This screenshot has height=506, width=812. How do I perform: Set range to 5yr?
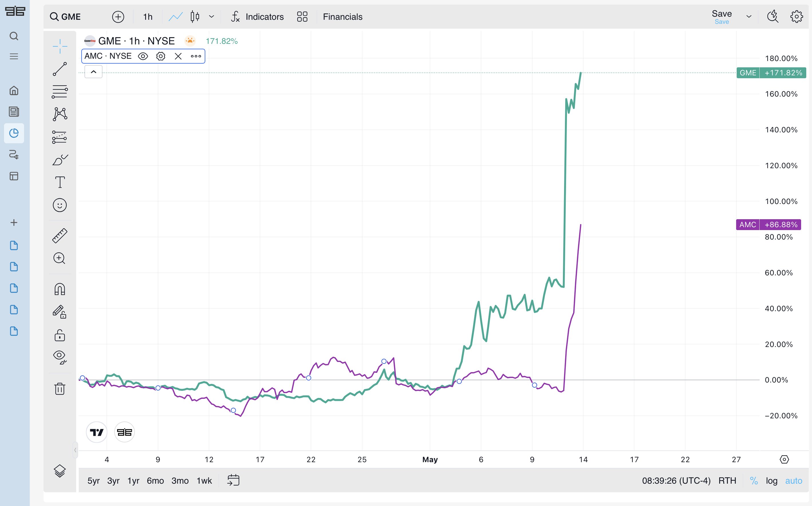click(94, 481)
